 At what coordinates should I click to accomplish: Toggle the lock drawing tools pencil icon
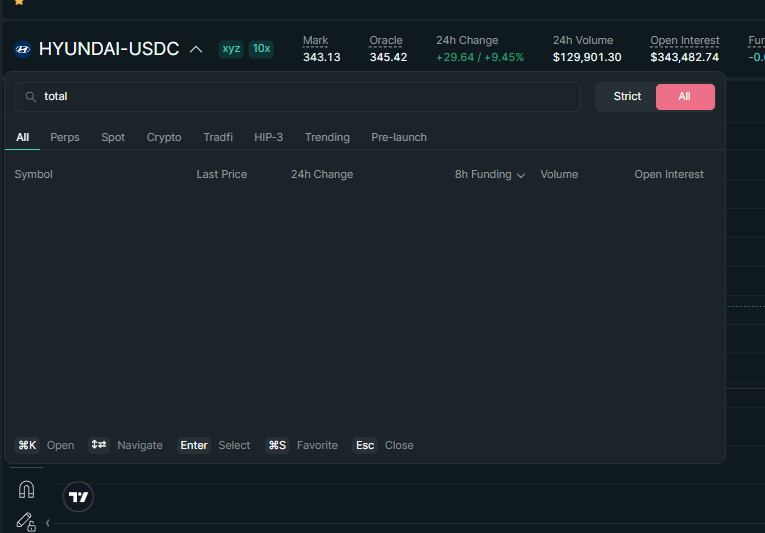point(26,521)
